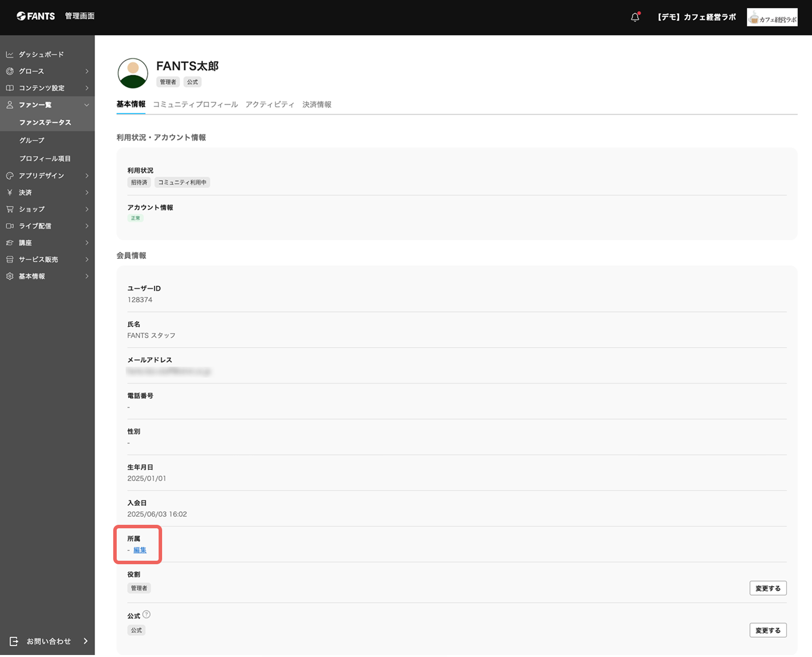The height and width of the screenshot is (657, 812).
Task: Expand the ショップ chevron
Action: [x=87, y=209]
